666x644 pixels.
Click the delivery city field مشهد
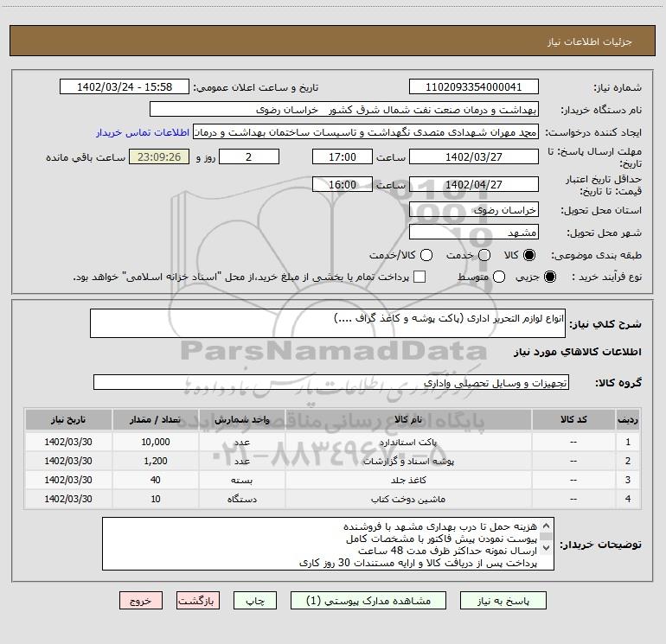point(474,233)
